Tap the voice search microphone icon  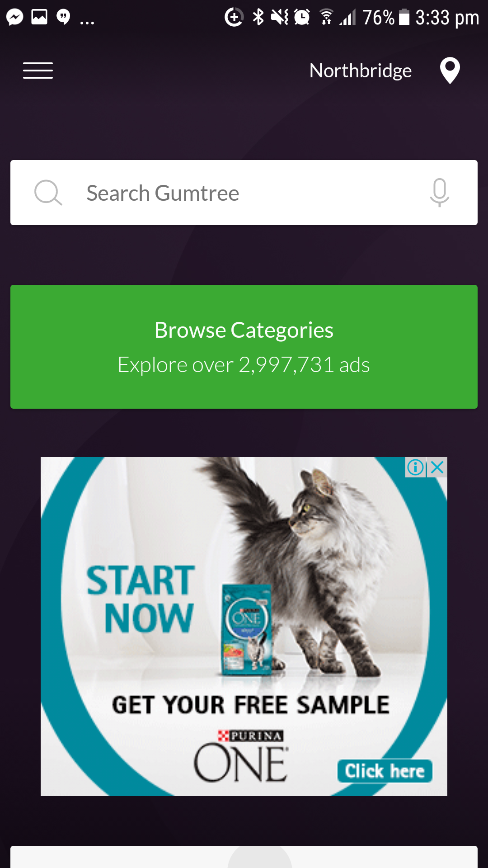click(x=439, y=193)
